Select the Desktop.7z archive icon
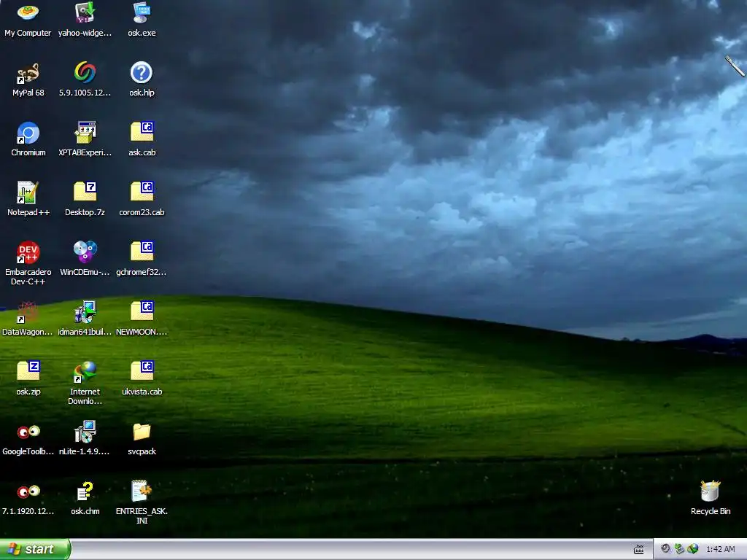This screenshot has height=560, width=747. (85, 192)
